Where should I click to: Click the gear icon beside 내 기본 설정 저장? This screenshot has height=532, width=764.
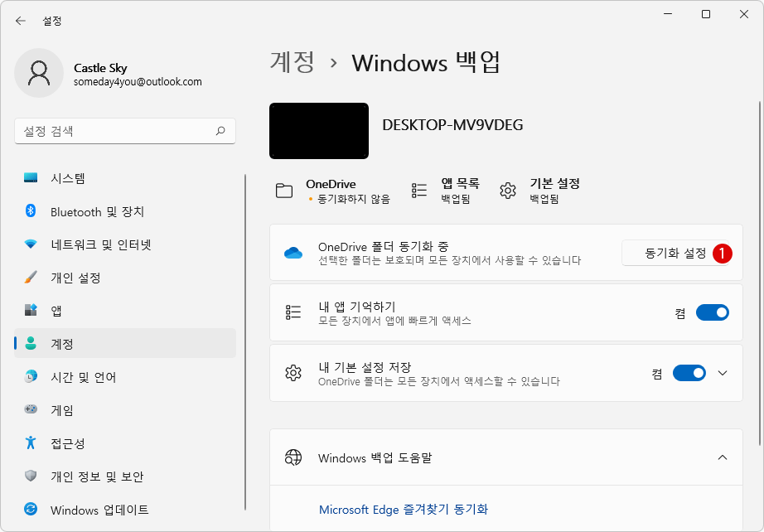293,373
